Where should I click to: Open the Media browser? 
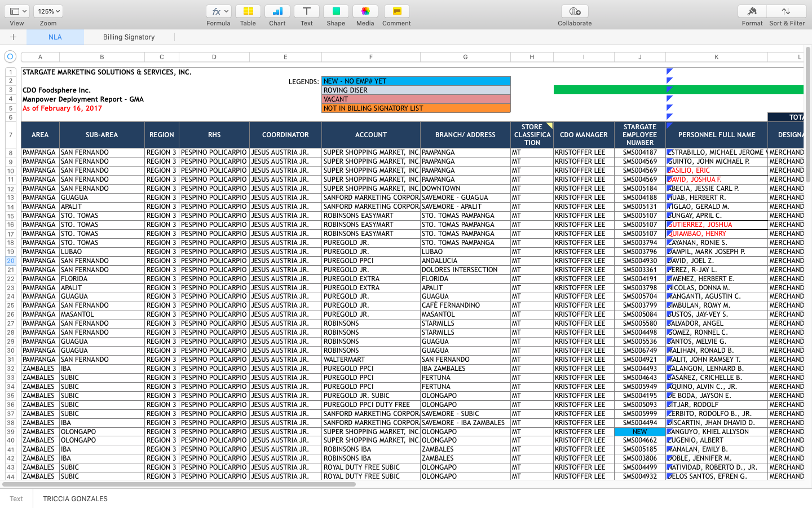tap(365, 11)
